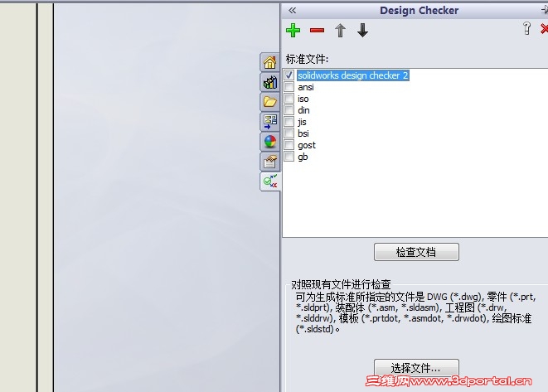Enable the iso standard checkbox
548x392 pixels.
tap(289, 98)
